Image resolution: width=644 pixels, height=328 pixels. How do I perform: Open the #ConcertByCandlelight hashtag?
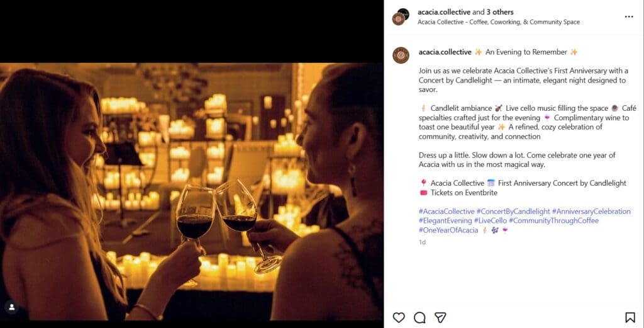513,212
